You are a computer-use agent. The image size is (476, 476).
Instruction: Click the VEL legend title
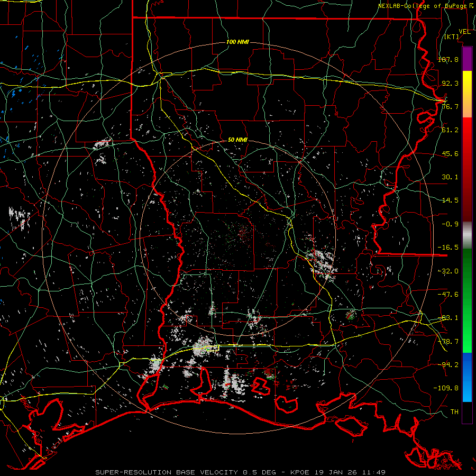point(464,32)
